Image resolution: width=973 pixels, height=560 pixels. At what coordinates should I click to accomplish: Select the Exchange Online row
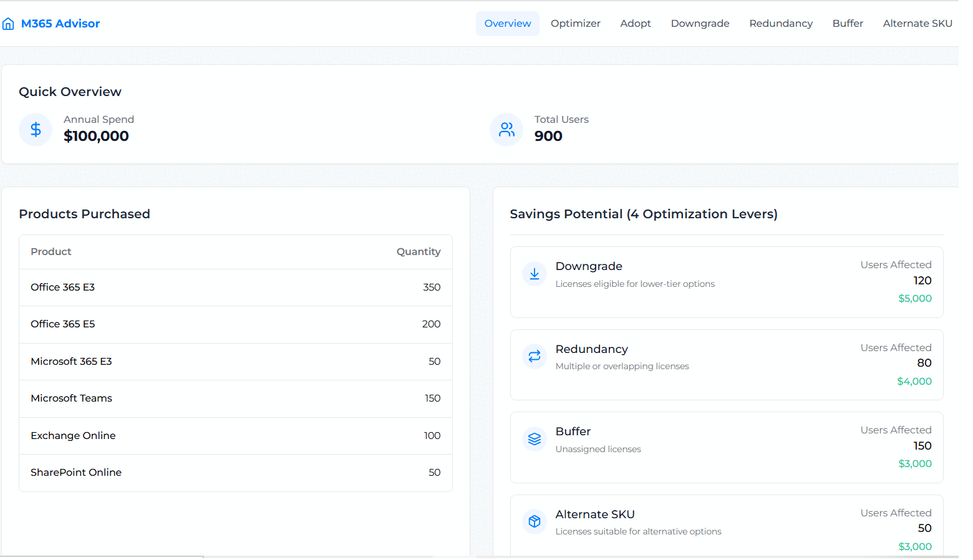tap(236, 436)
